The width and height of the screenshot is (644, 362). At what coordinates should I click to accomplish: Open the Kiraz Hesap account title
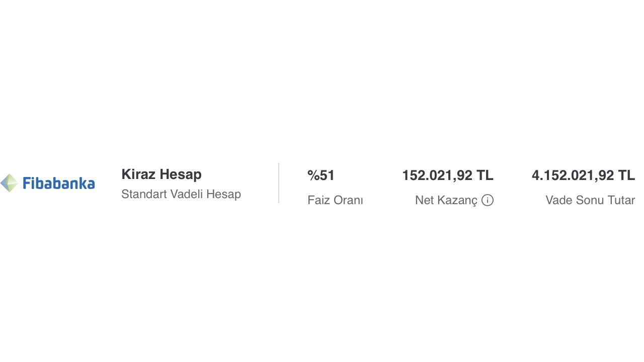tap(162, 174)
